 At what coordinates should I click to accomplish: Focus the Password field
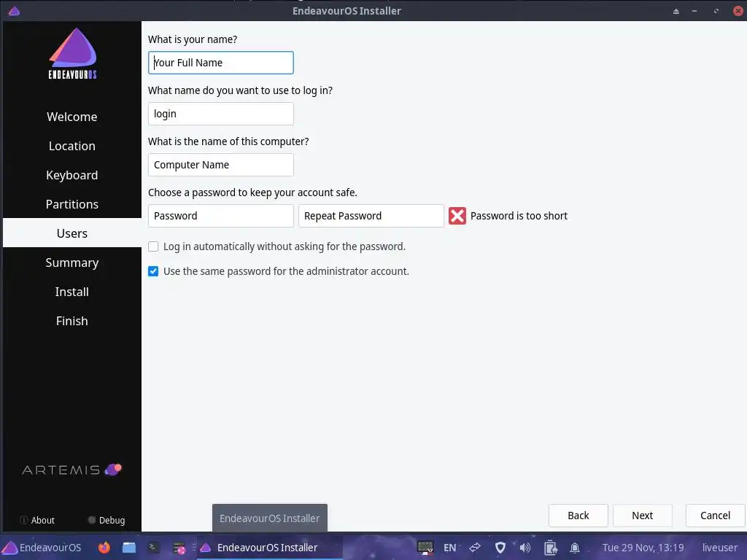220,216
